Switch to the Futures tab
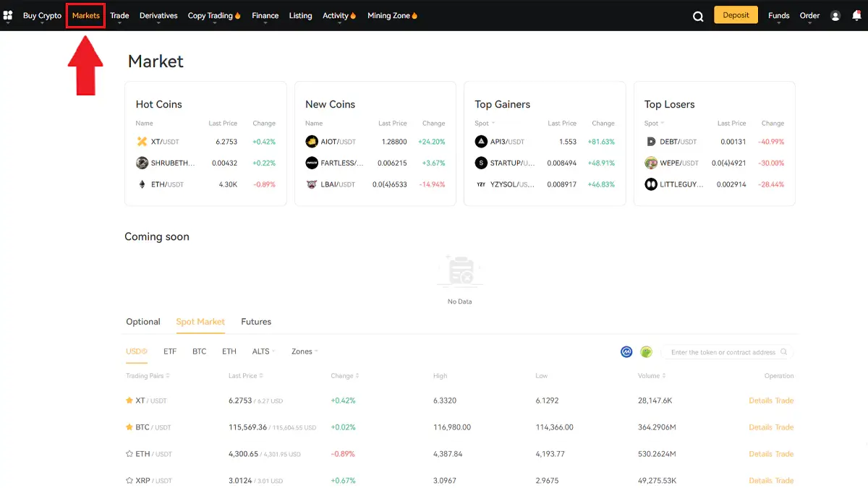The width and height of the screenshot is (868, 488). click(256, 322)
